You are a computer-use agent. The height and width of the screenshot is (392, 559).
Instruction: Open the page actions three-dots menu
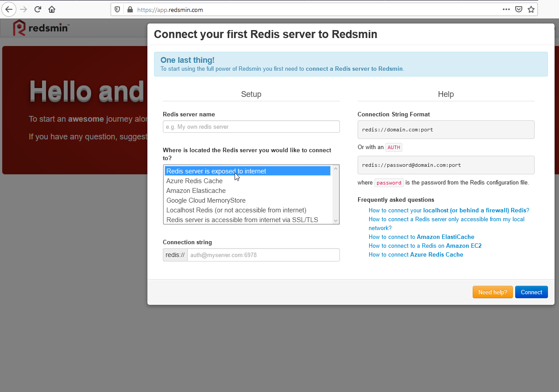pos(506,9)
